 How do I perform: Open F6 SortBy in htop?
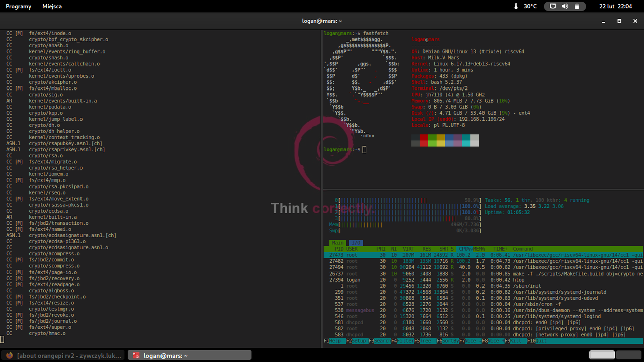(447, 341)
